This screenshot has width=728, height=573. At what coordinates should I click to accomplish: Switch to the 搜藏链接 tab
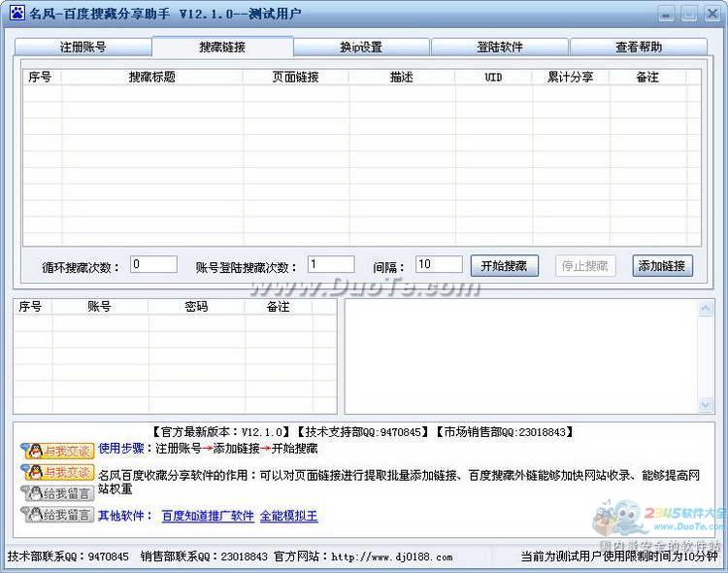pyautogui.click(x=222, y=47)
